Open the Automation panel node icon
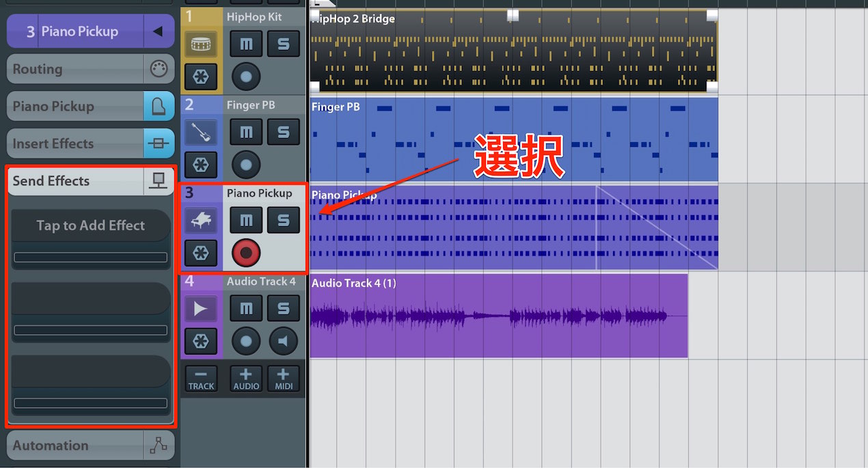 tap(159, 445)
